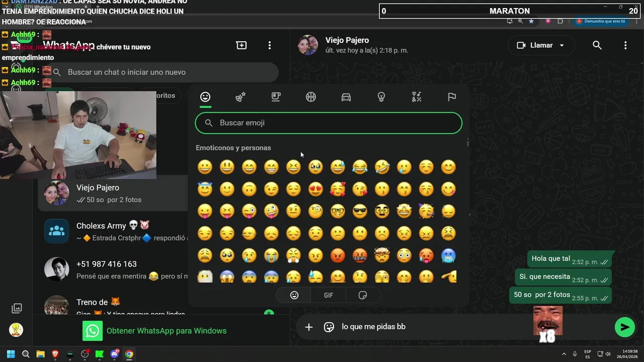This screenshot has height=362, width=644.
Task: Open the Windows Start menu
Action: tap(11, 354)
